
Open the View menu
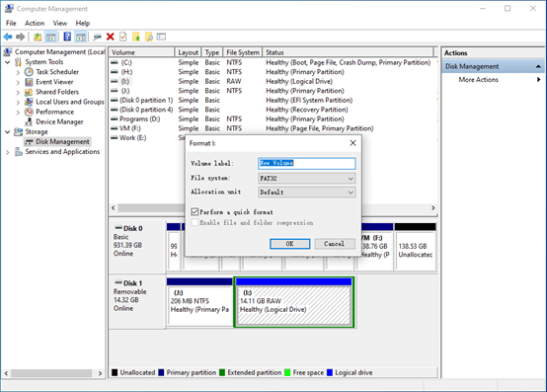pyautogui.click(x=59, y=23)
